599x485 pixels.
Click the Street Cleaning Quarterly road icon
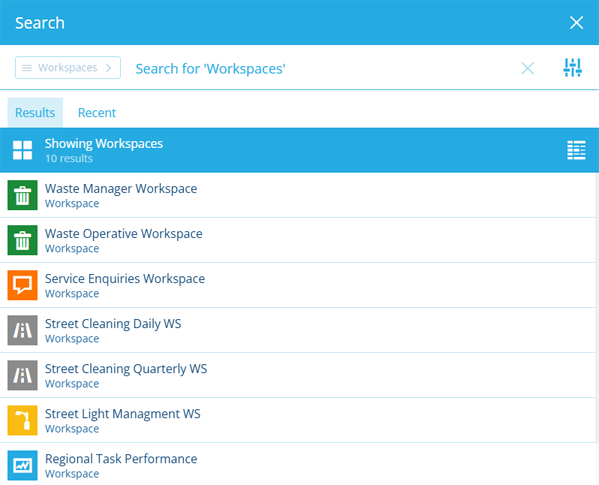pyautogui.click(x=23, y=375)
